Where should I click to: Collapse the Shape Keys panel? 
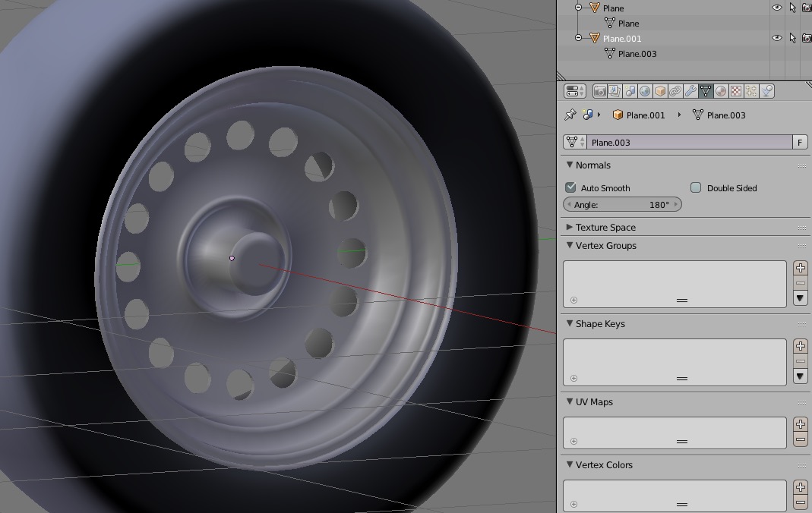pos(570,323)
